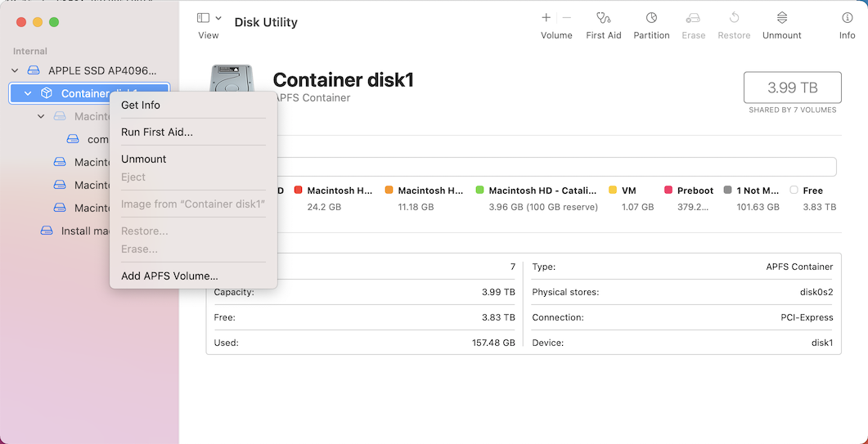Choose Get Info from context menu
Image resolution: width=868 pixels, height=444 pixels.
(141, 105)
